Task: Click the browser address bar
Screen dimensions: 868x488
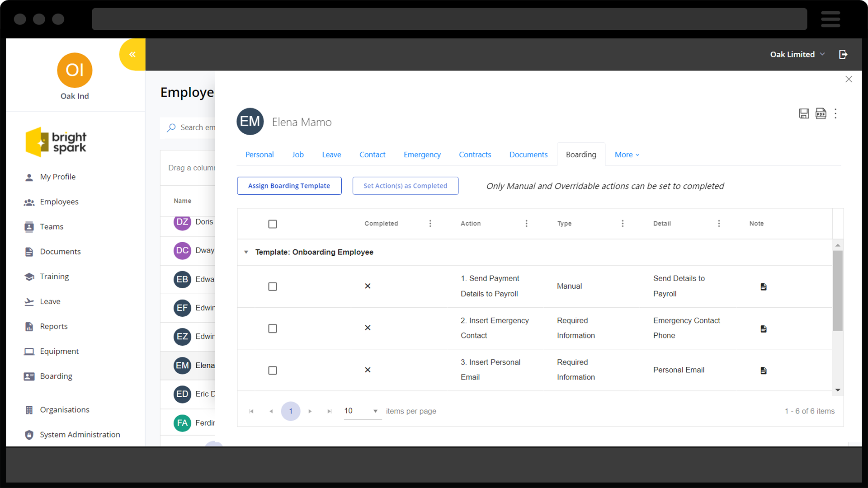Action: click(x=449, y=19)
